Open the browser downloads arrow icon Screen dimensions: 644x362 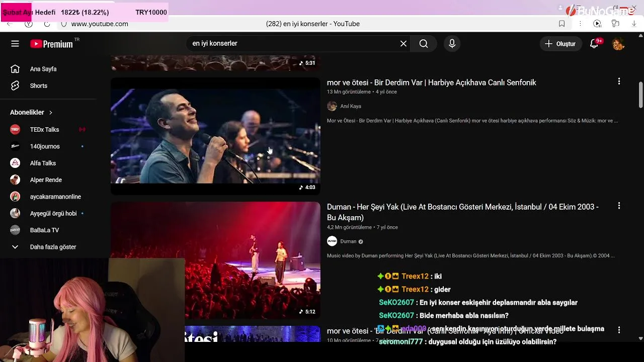tap(634, 24)
